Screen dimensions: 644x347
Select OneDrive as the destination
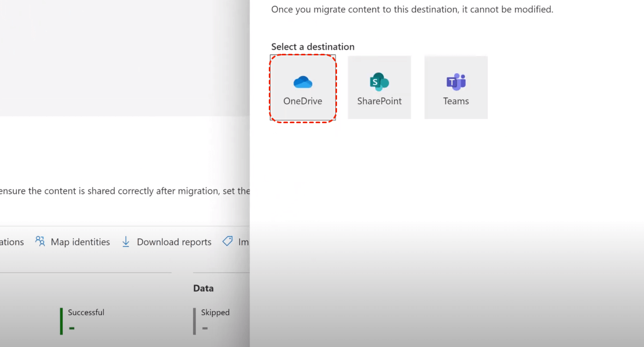click(x=303, y=88)
